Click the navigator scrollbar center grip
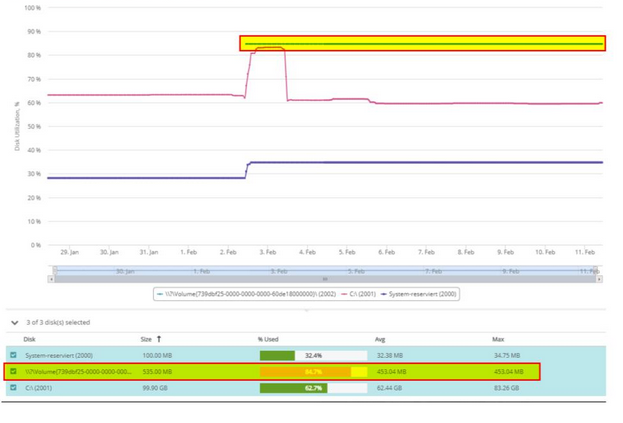Image resolution: width=623 pixels, height=423 pixels. pyautogui.click(x=325, y=279)
